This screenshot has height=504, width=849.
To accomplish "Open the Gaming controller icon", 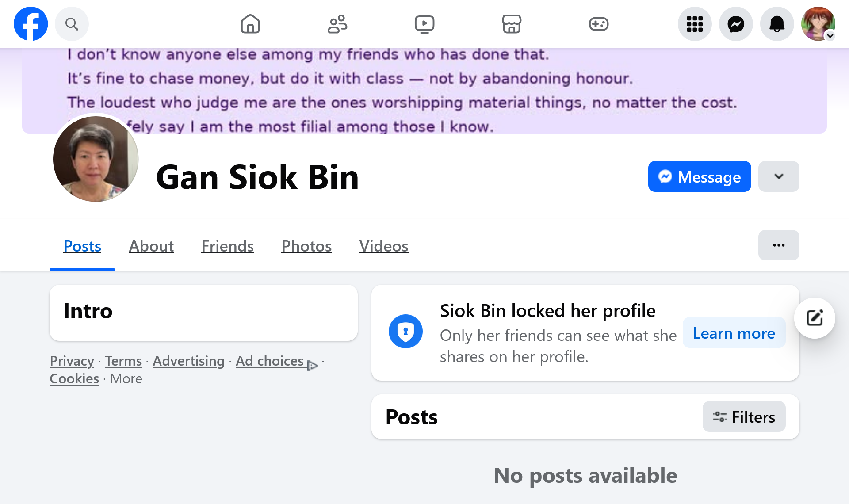I will click(x=599, y=24).
